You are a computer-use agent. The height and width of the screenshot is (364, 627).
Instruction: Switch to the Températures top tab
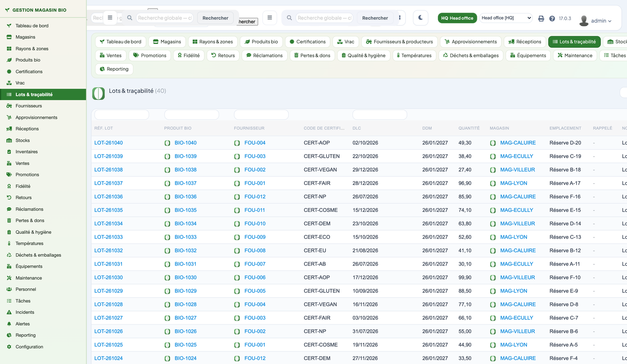pos(414,55)
